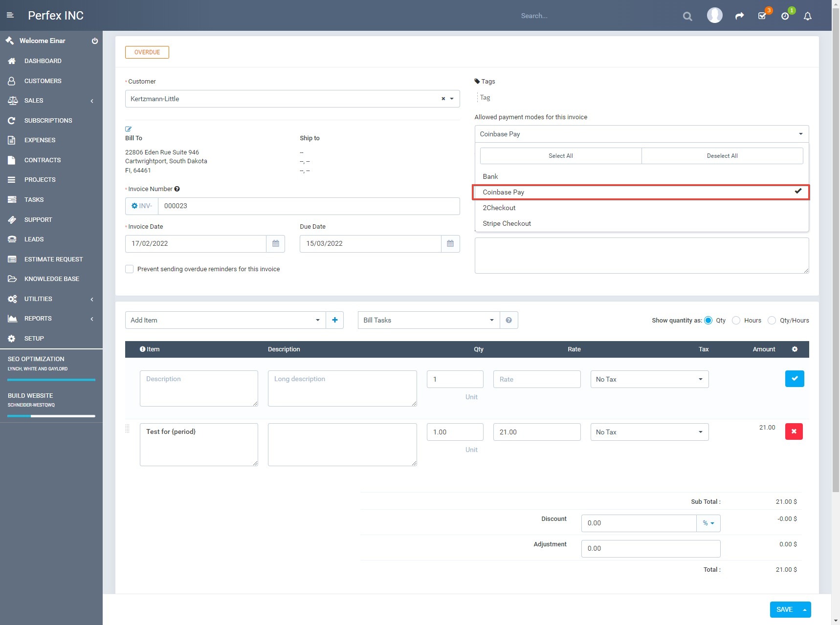840x625 pixels.
Task: Delete the Test for {period} line item
Action: click(794, 431)
